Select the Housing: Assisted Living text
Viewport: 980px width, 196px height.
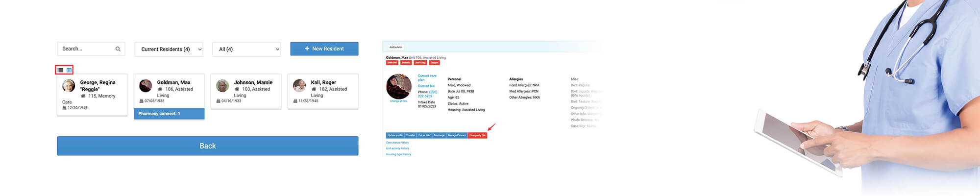click(466, 110)
